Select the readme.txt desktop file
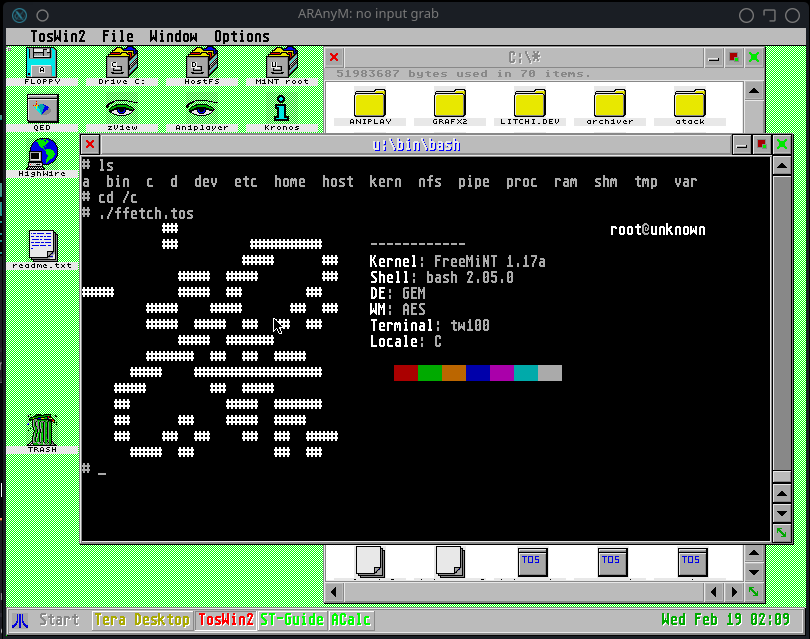The image size is (810, 639). click(42, 250)
